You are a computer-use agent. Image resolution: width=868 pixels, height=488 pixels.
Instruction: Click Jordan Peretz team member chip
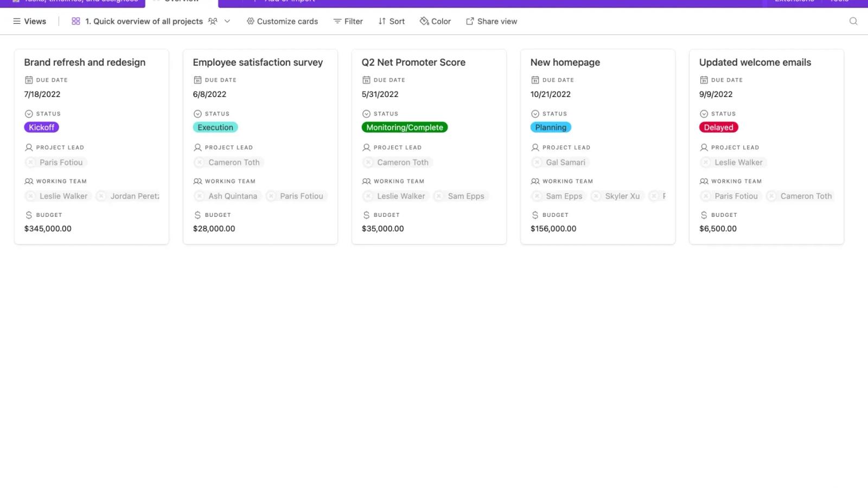tap(128, 196)
